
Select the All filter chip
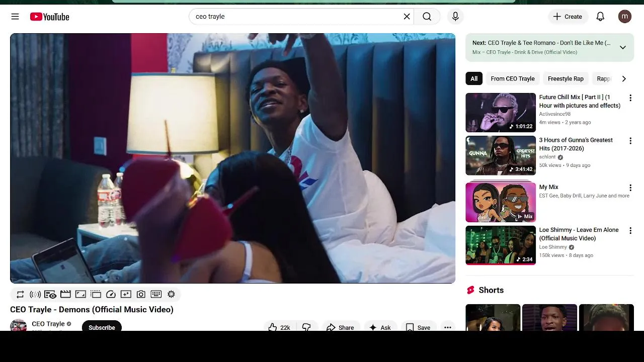pyautogui.click(x=474, y=78)
